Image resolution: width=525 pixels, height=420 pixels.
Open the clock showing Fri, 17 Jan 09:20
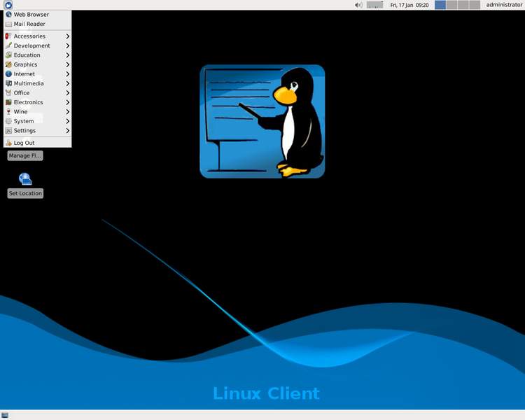coord(409,5)
